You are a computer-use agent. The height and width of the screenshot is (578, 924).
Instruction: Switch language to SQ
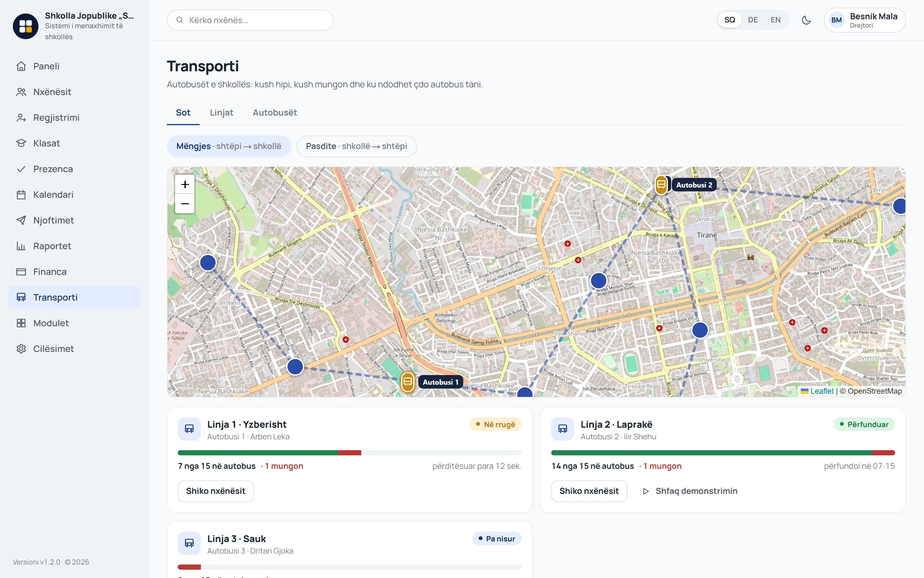click(730, 20)
